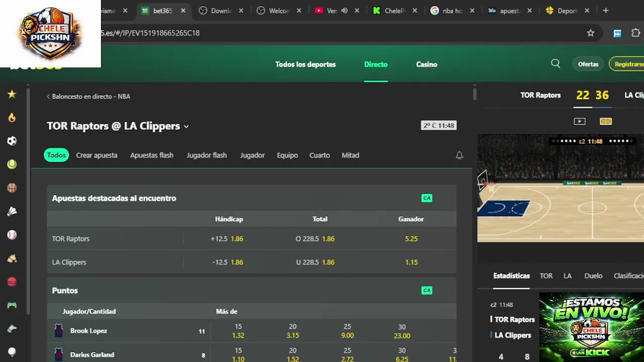Screen dimensions: 644x362
Task: Select soccer ball in sports sidebar
Action: tap(12, 141)
